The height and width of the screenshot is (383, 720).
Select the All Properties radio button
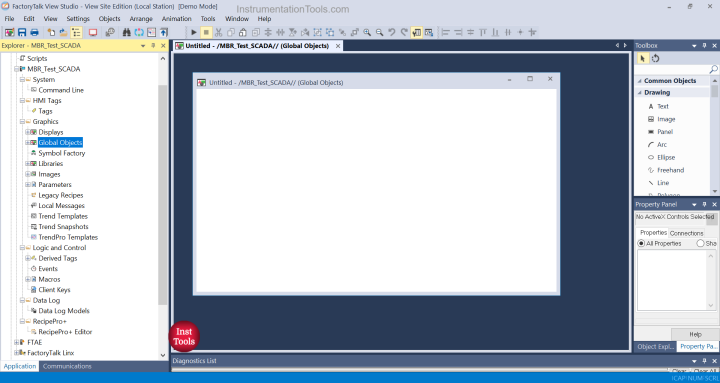coord(641,243)
